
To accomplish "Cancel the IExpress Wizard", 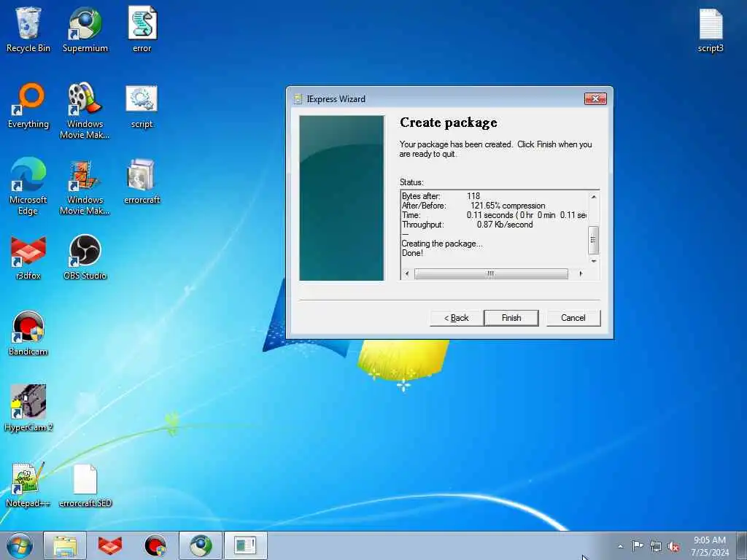I will click(573, 318).
